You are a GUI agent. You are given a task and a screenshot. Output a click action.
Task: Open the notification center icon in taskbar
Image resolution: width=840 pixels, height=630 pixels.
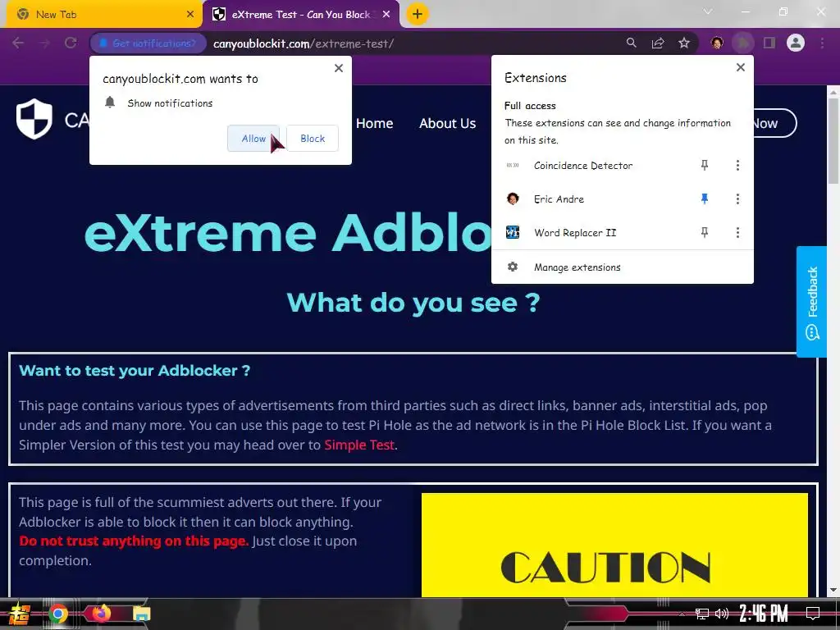pos(813,614)
